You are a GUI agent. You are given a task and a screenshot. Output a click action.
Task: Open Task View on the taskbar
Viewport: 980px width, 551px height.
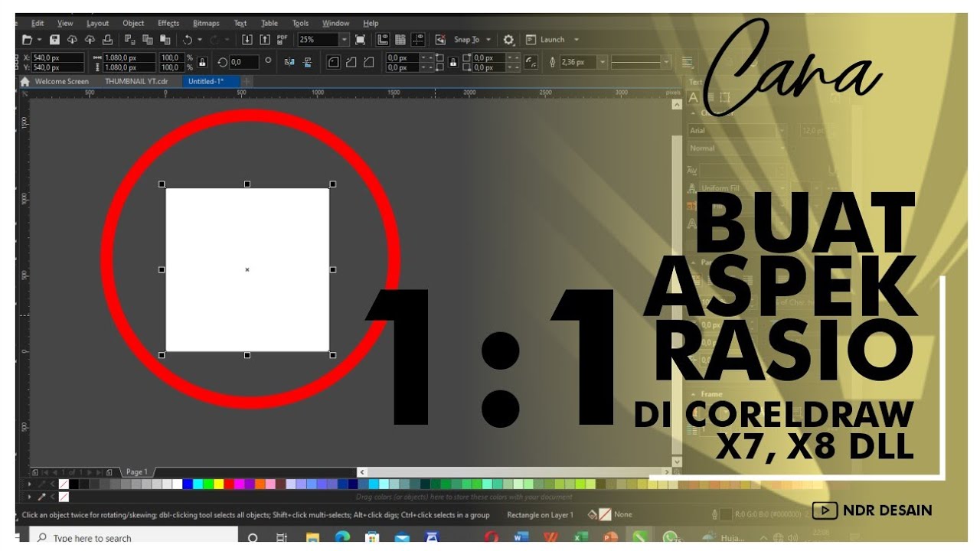coord(282,538)
